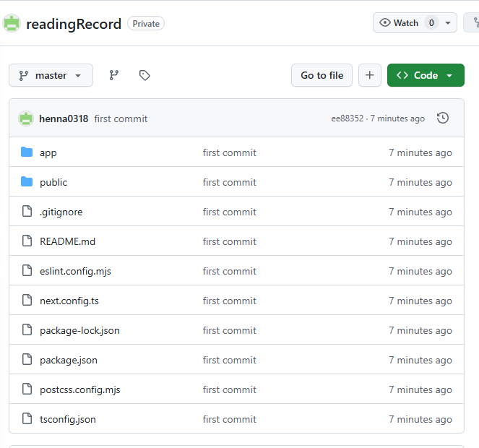The height and width of the screenshot is (448, 479).
Task: Open 'first commit' message in package-lock.json row
Action: (230, 331)
